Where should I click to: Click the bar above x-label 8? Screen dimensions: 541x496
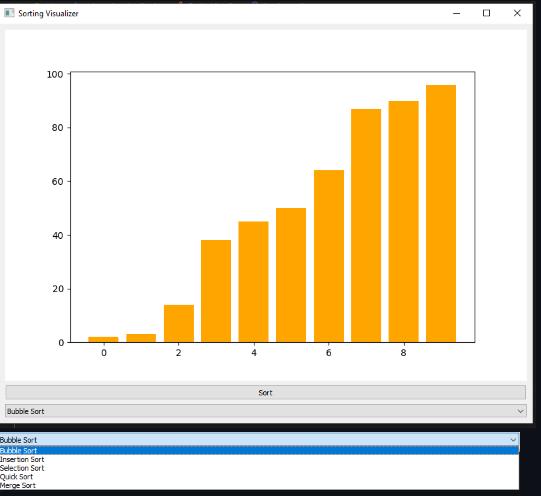[x=404, y=221]
